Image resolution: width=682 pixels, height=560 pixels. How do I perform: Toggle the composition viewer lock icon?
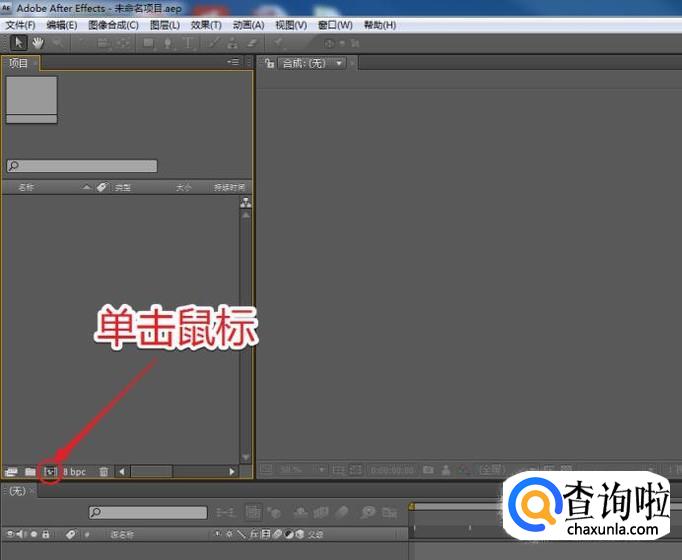click(270, 63)
